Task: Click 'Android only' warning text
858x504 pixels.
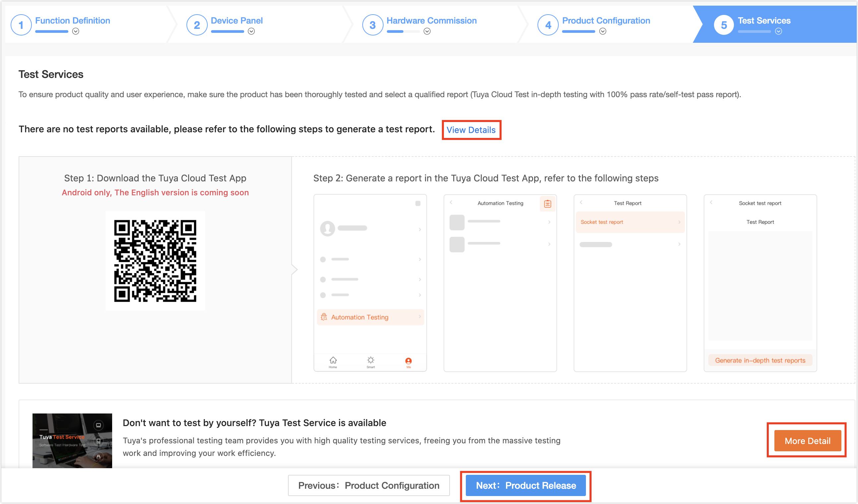Action: [155, 193]
